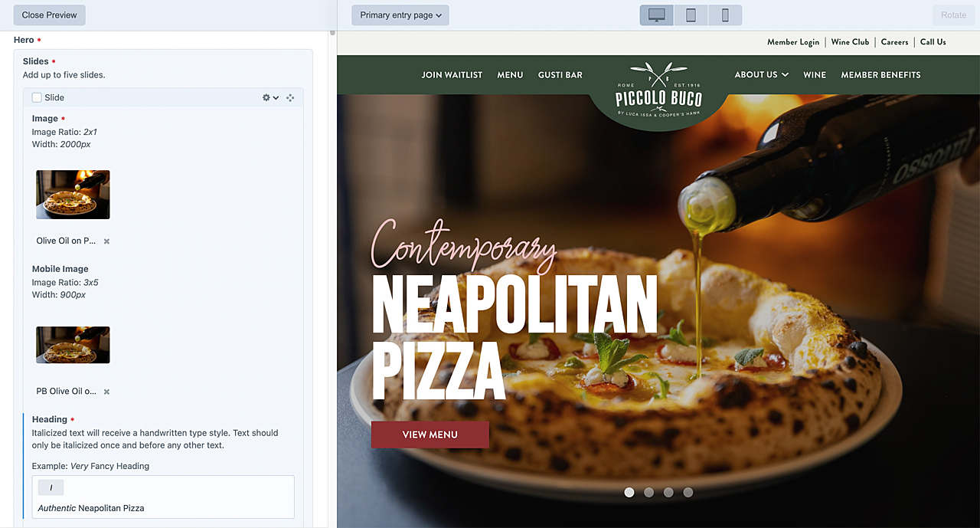Open the slide settings gear dropdown

click(269, 98)
